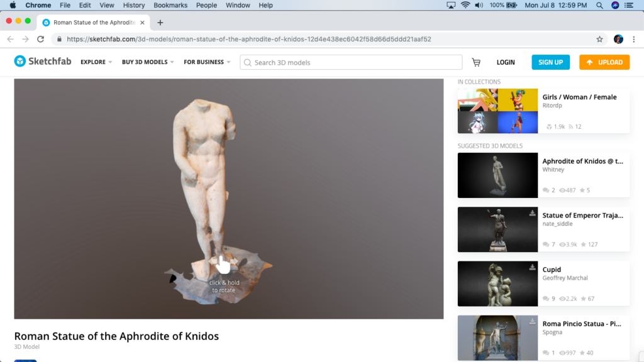Open the Edit menu
644x362 pixels.
(85, 5)
